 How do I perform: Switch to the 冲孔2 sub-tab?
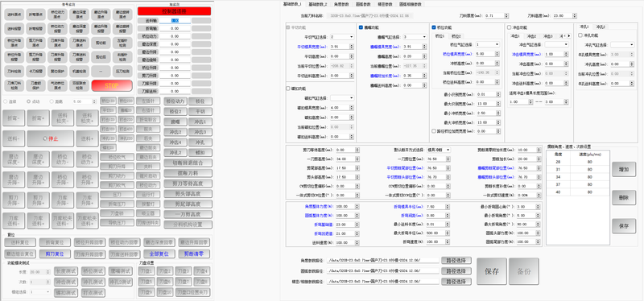pyautogui.click(x=601, y=27)
